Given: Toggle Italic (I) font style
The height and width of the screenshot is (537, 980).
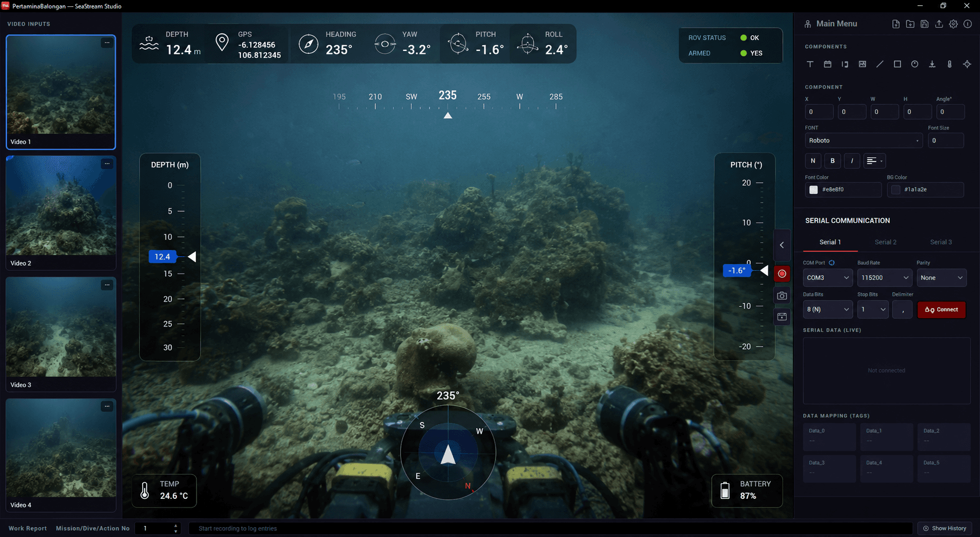Looking at the screenshot, I should pyautogui.click(x=852, y=161).
